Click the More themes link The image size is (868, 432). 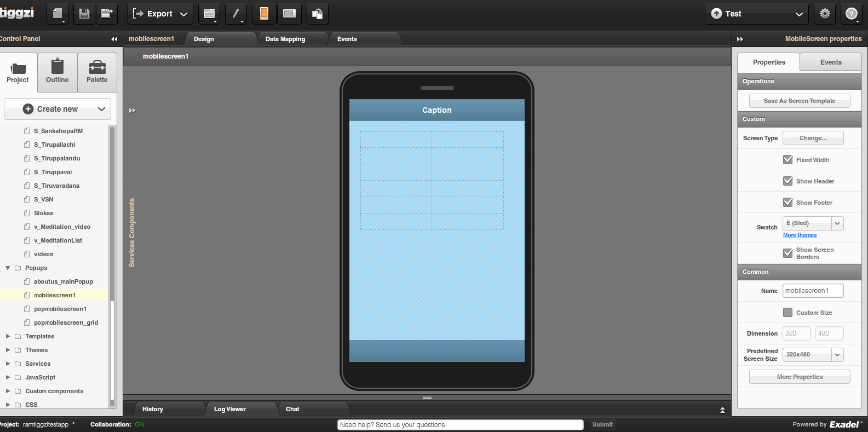click(800, 235)
